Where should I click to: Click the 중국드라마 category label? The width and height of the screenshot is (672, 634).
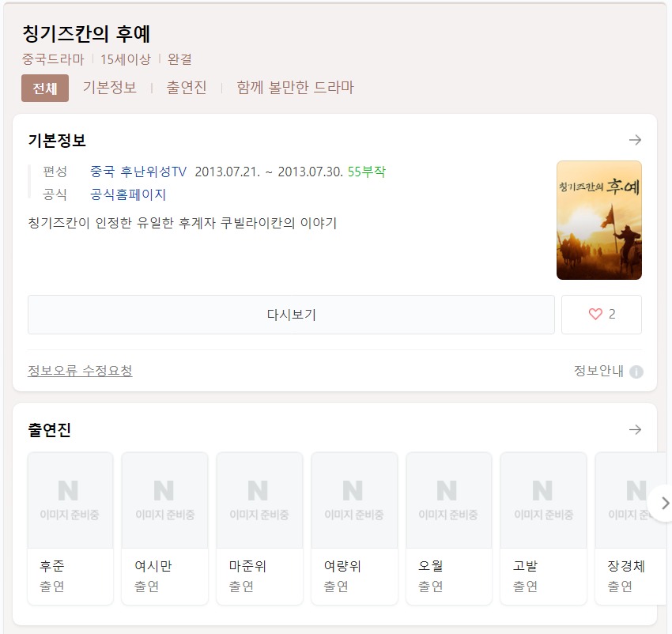tap(53, 59)
